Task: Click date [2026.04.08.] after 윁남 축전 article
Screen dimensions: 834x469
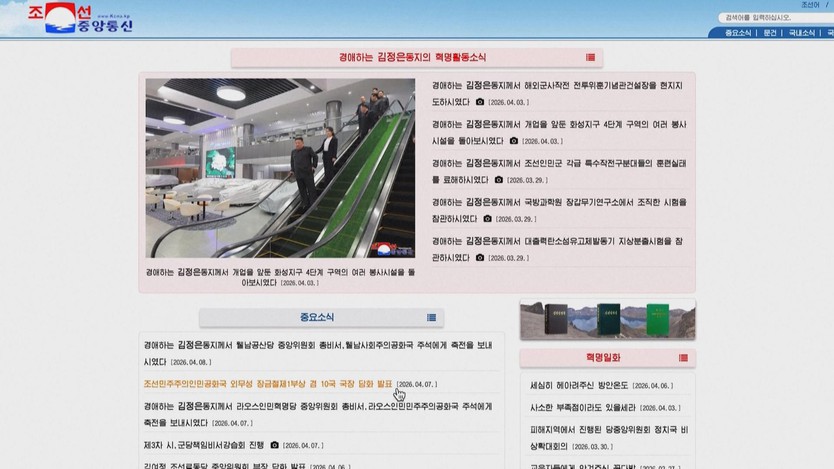Action: point(190,362)
